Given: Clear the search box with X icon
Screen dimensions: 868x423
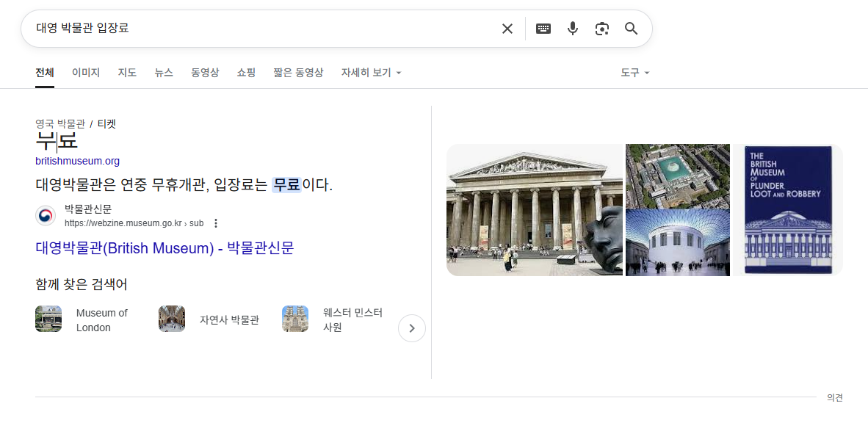Looking at the screenshot, I should 507,29.
